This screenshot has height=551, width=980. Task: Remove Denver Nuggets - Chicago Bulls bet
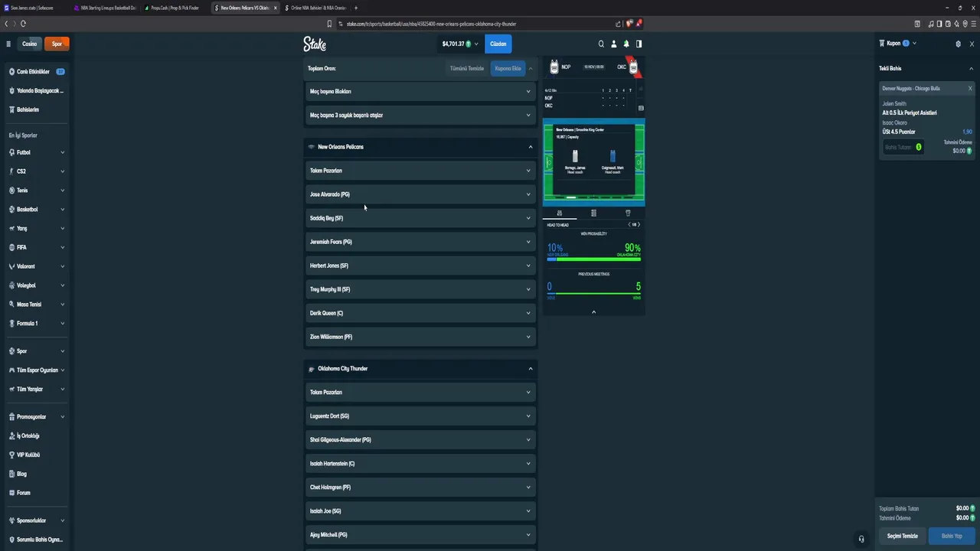970,88
